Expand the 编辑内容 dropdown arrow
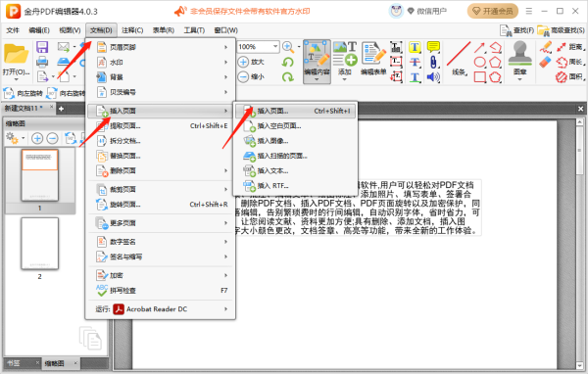588x374 pixels. (317, 79)
